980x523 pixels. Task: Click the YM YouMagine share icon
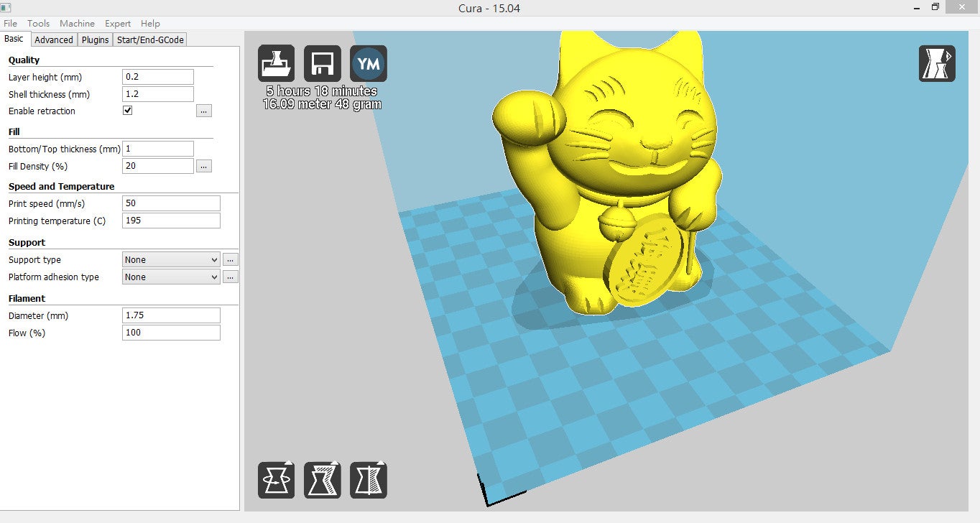point(369,64)
